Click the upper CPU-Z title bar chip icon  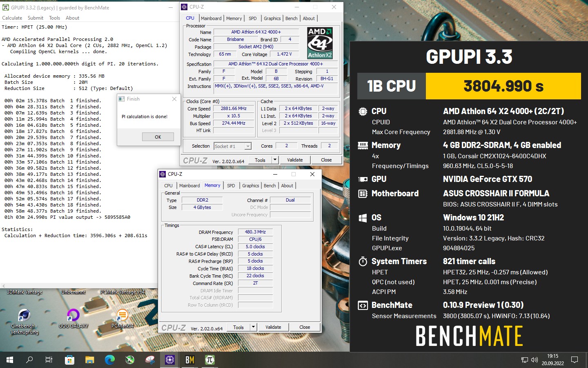(x=185, y=7)
